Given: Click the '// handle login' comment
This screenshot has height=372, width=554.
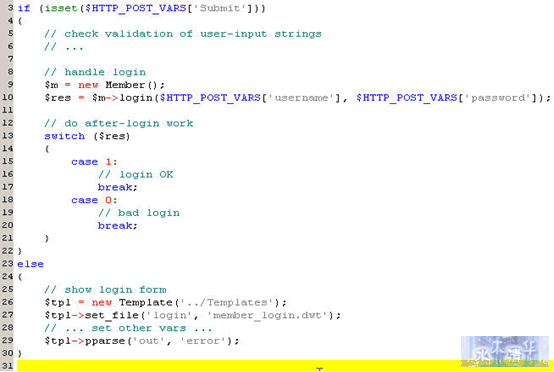Looking at the screenshot, I should [x=95, y=72].
